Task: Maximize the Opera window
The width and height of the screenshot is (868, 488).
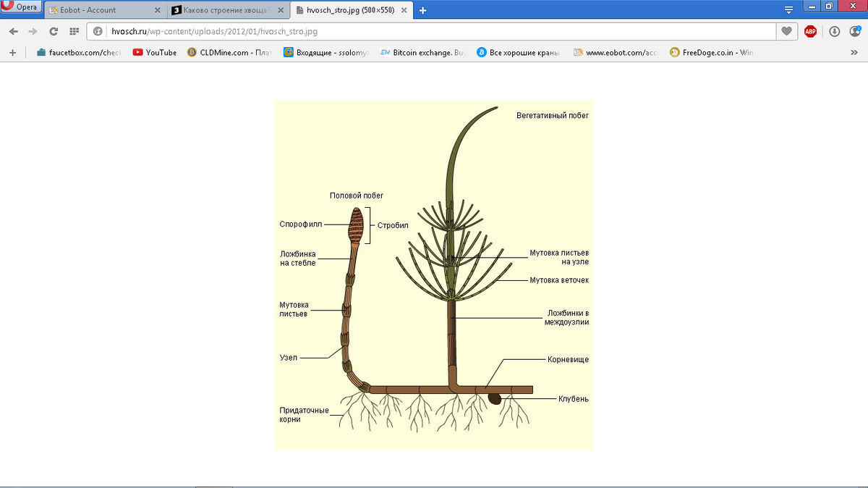Action: [830, 6]
